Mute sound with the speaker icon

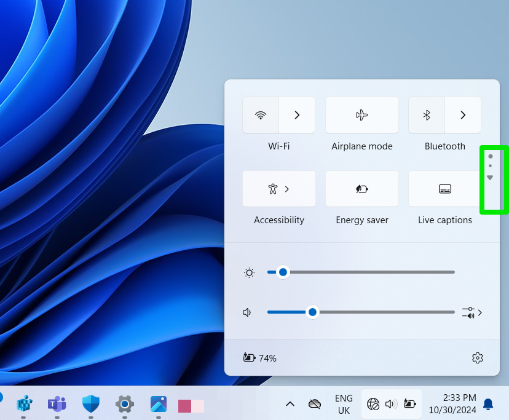tap(247, 312)
